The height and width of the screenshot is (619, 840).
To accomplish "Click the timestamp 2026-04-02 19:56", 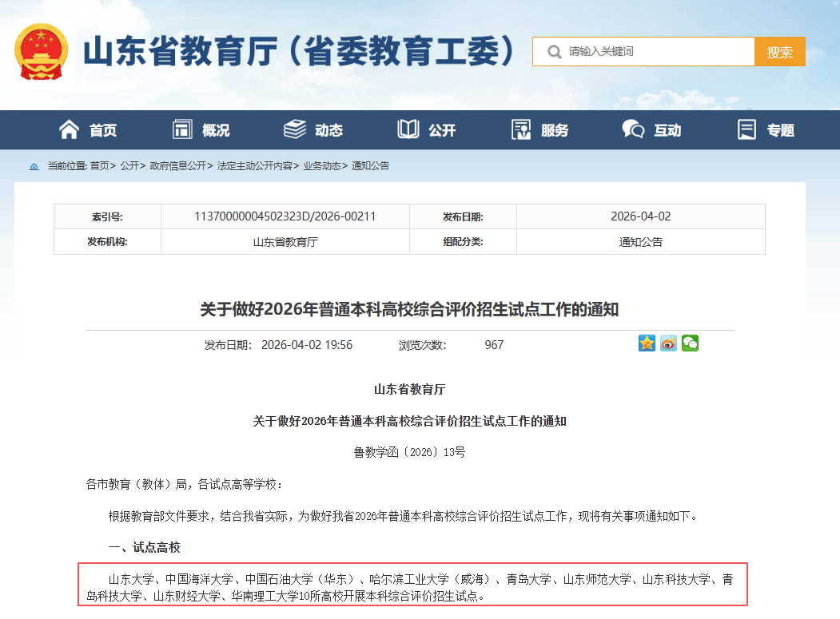I will (307, 345).
